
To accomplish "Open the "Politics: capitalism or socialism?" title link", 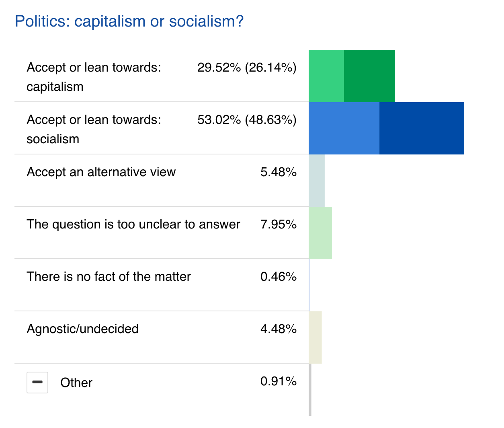I will coord(129,21).
